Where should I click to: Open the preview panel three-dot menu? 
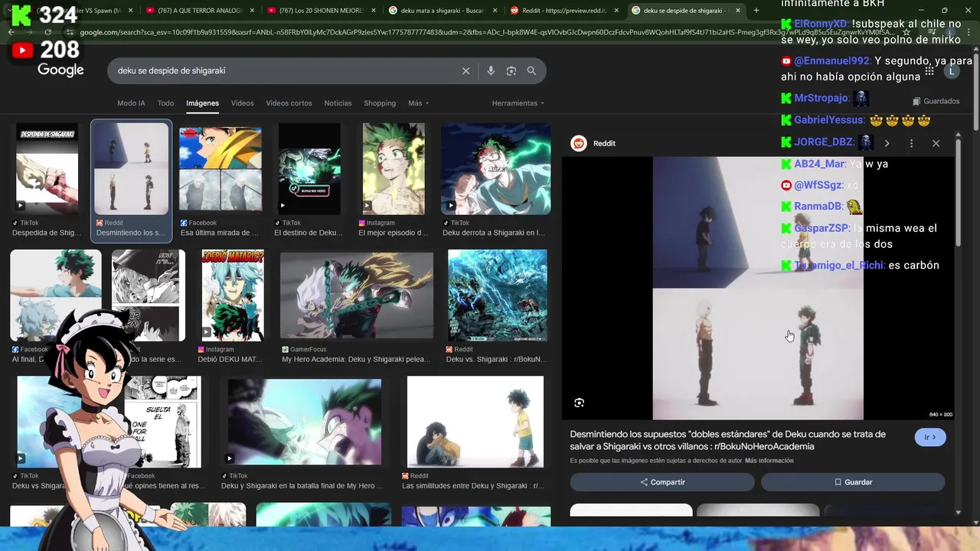[x=911, y=143]
